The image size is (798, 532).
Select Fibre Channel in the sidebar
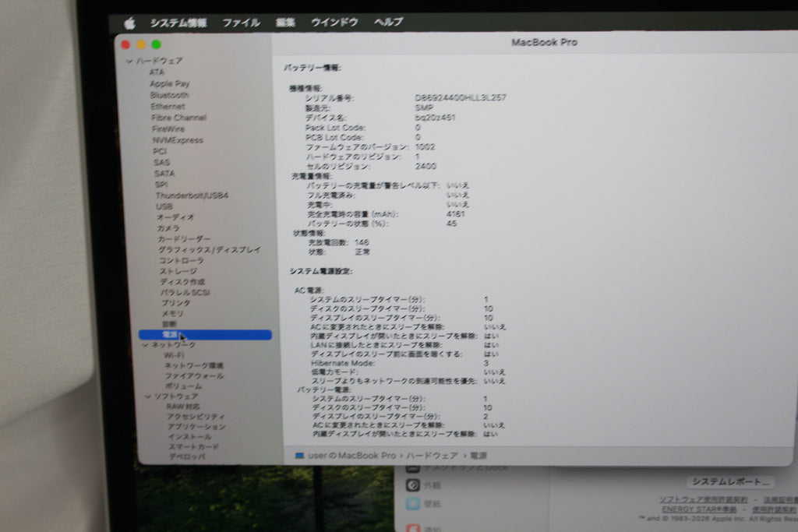click(x=178, y=118)
